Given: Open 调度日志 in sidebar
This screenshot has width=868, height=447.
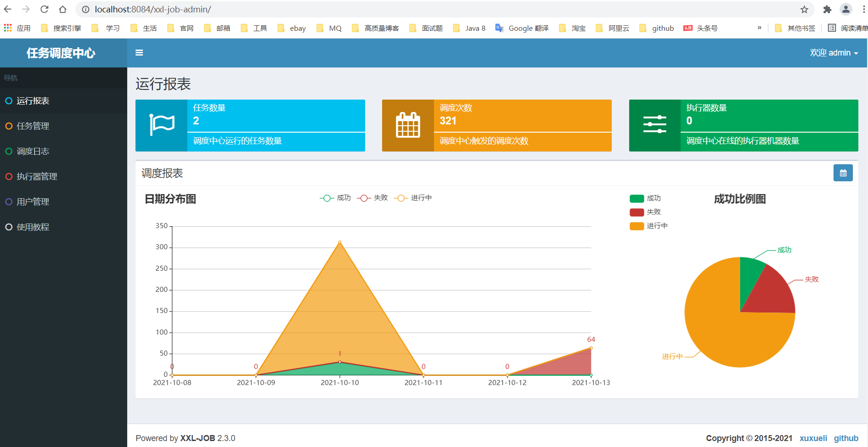Looking at the screenshot, I should (63, 151).
